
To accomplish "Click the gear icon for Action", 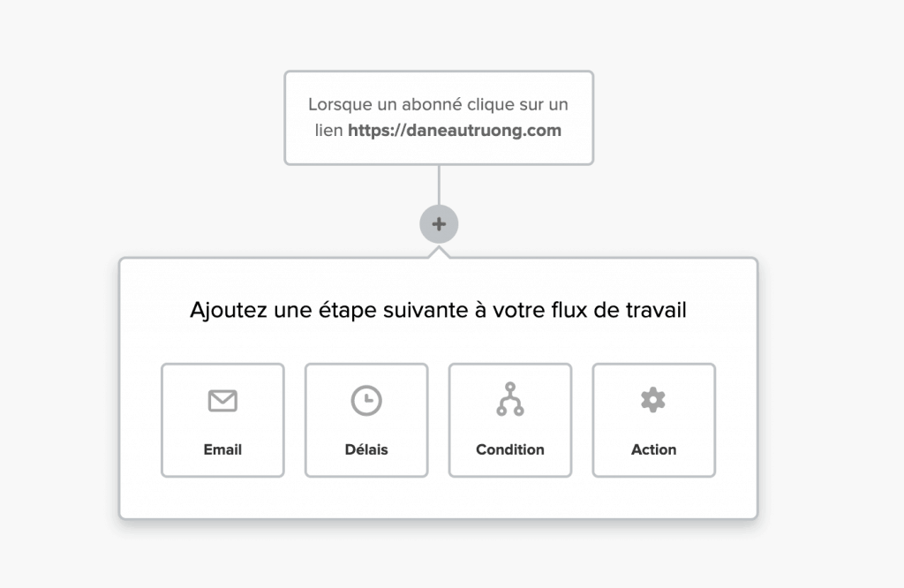I will [x=653, y=400].
